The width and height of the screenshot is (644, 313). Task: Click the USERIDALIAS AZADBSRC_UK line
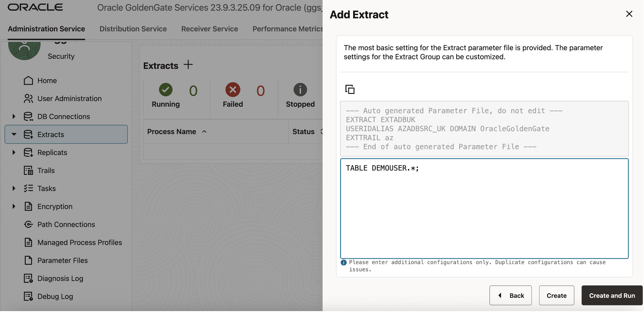[448, 129]
